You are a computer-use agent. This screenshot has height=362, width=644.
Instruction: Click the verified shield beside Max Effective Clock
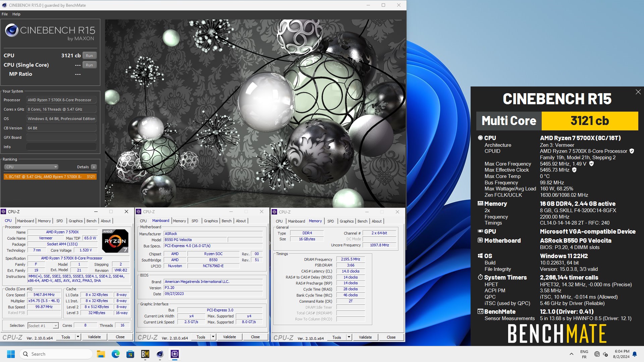coord(574,170)
